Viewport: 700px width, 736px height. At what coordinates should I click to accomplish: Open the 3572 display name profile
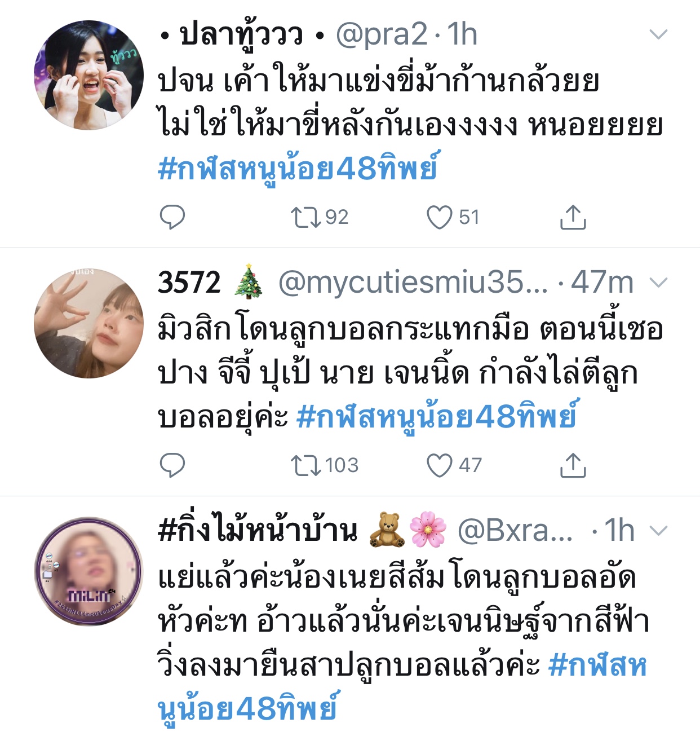pyautogui.click(x=189, y=283)
